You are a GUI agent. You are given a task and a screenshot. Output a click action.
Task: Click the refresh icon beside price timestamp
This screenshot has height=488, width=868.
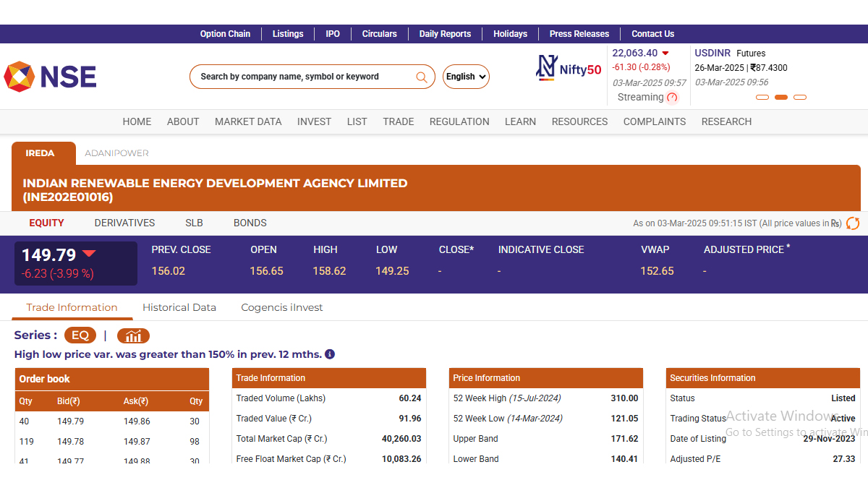(x=853, y=223)
